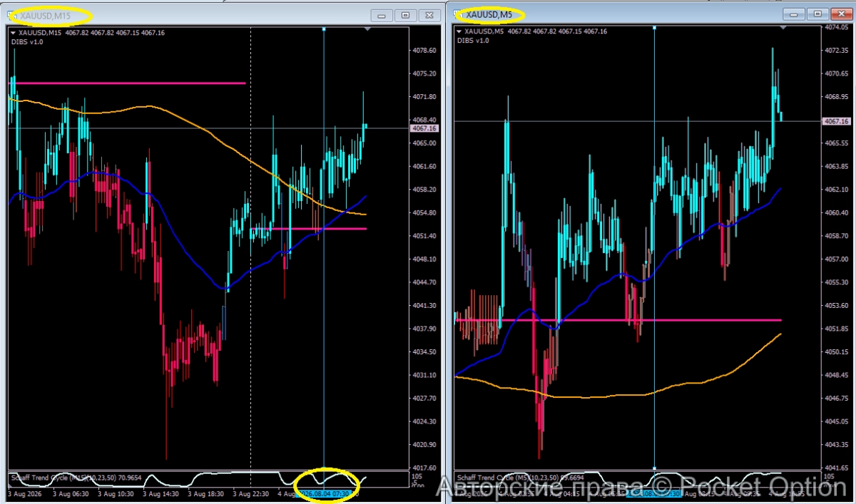Click the 3 Aug 14:30 time label
The image size is (856, 504).
[x=163, y=493]
